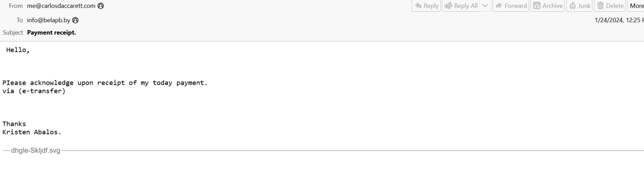The width and height of the screenshot is (644, 187).
Task: Click contact icon beside sender address
Action: point(101,6)
